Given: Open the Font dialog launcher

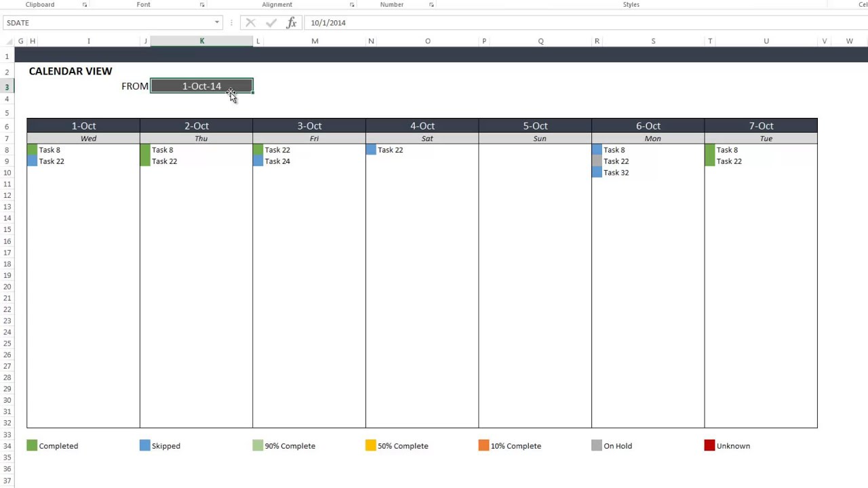Looking at the screenshot, I should (x=202, y=5).
